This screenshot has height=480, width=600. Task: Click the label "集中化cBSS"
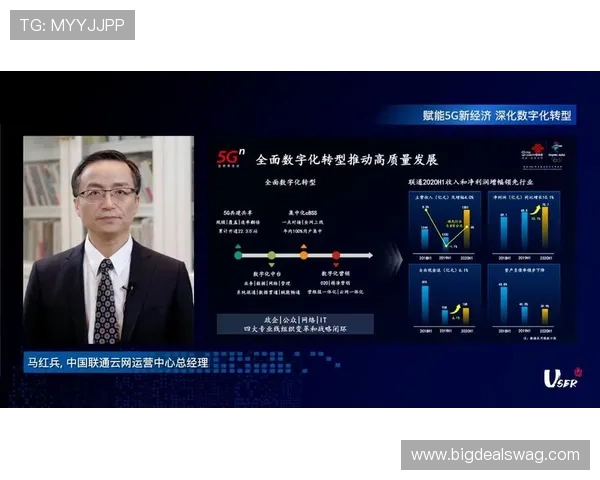[x=303, y=213]
